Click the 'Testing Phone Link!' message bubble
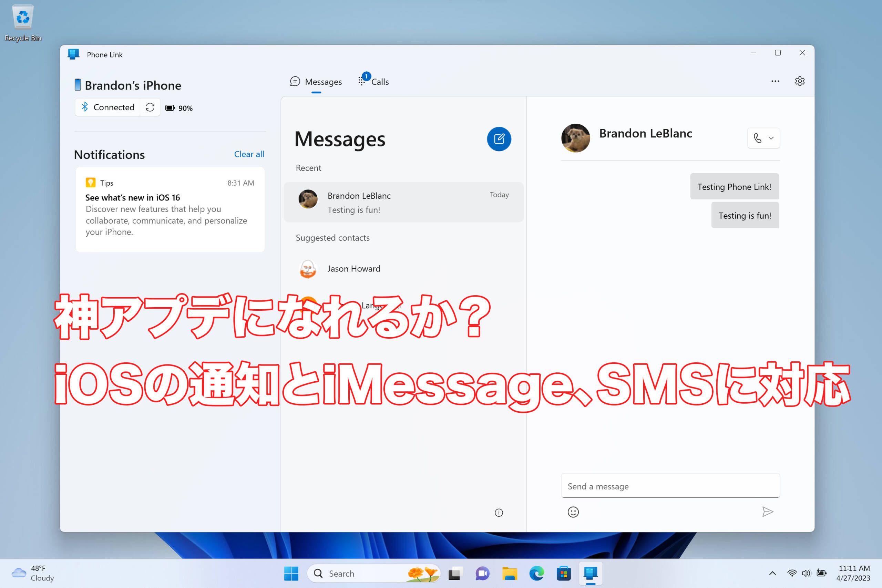The image size is (882, 588). (734, 186)
